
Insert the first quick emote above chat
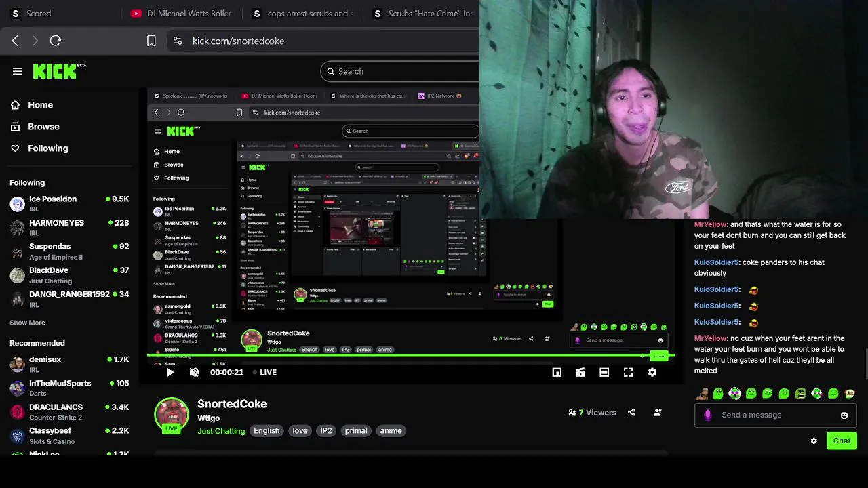[702, 394]
